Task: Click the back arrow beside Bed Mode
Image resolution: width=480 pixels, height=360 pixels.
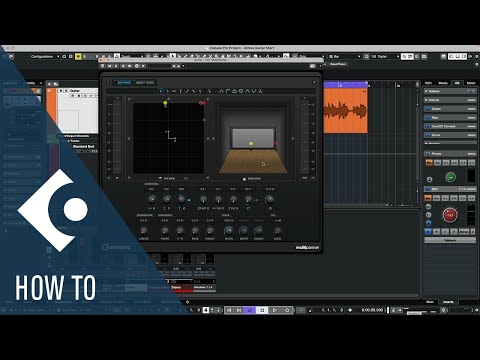Action: (108, 82)
